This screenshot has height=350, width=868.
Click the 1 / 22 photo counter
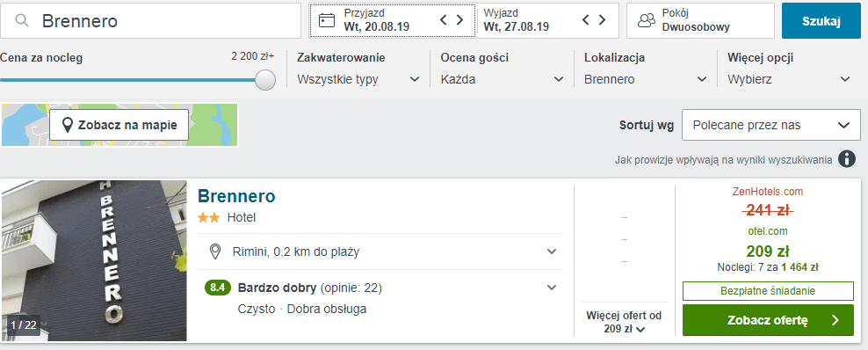tap(23, 325)
